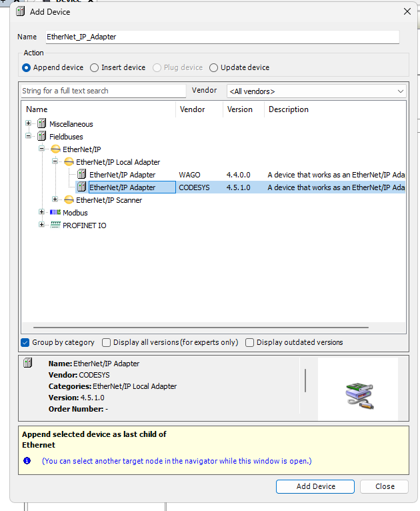Expand the Miscellaneous tree node
Image resolution: width=420 pixels, height=511 pixels.
(28, 123)
